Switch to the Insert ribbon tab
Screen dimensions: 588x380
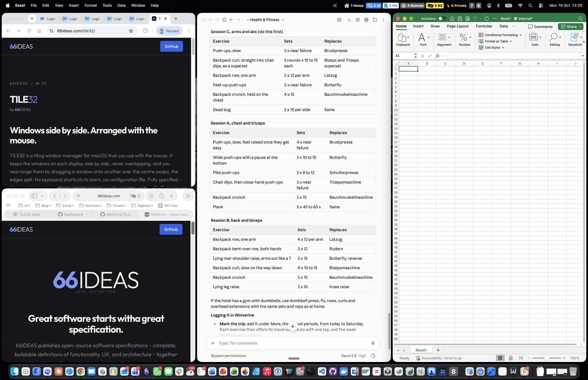[x=418, y=26]
